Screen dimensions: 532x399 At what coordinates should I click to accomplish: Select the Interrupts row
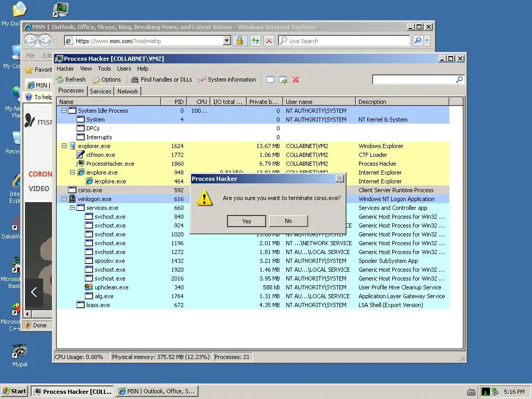(253, 137)
